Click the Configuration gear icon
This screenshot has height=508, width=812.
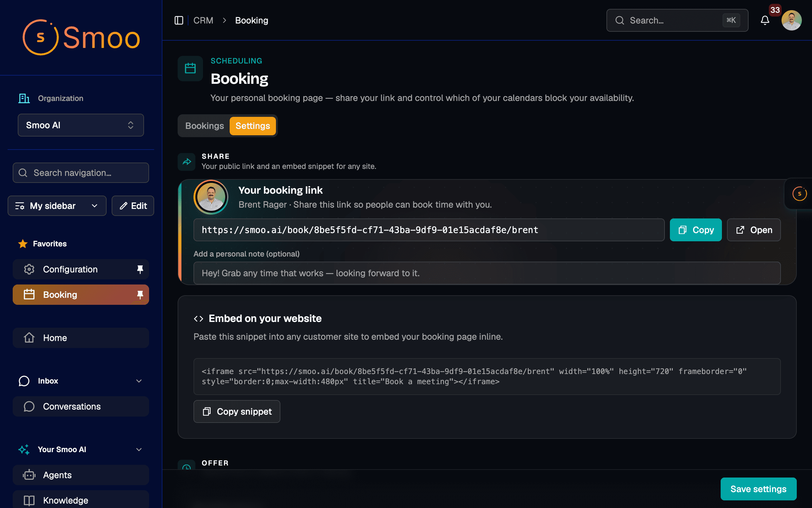tap(29, 269)
